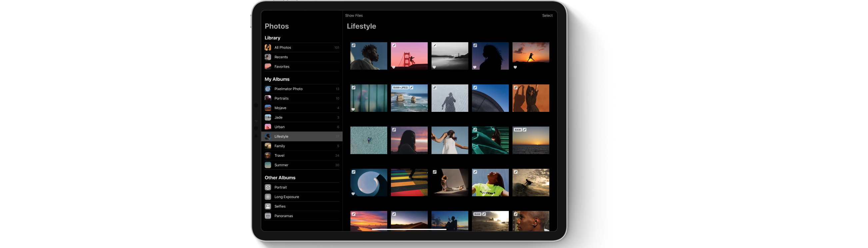
Task: Open the Urban album
Action: click(x=279, y=127)
